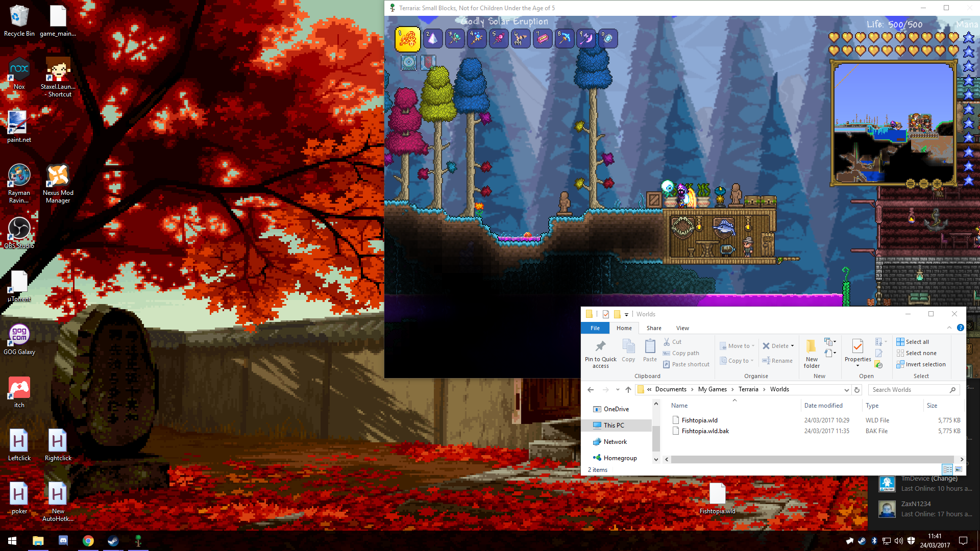The width and height of the screenshot is (980, 551).
Task: Expand the Delete dropdown arrow
Action: point(792,346)
